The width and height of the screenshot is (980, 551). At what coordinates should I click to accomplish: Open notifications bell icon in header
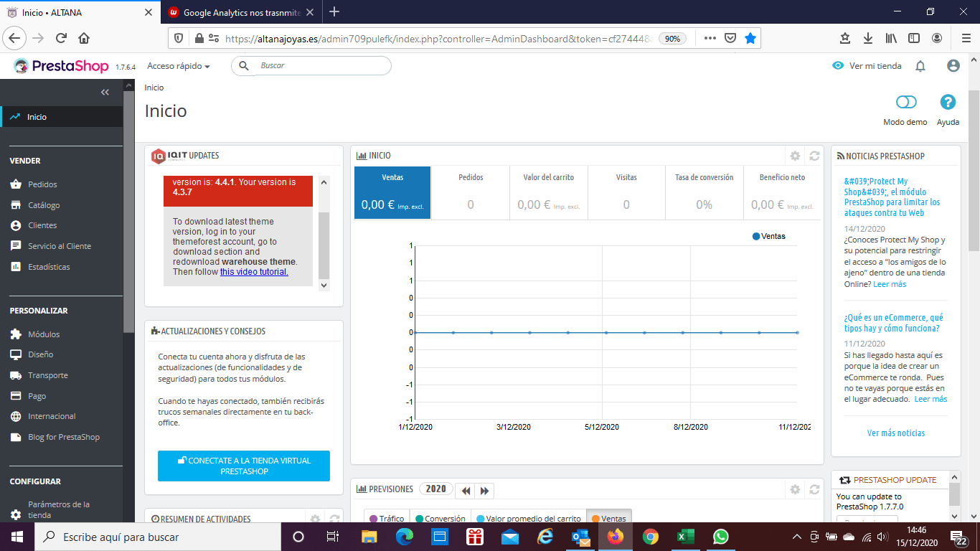pos(920,66)
